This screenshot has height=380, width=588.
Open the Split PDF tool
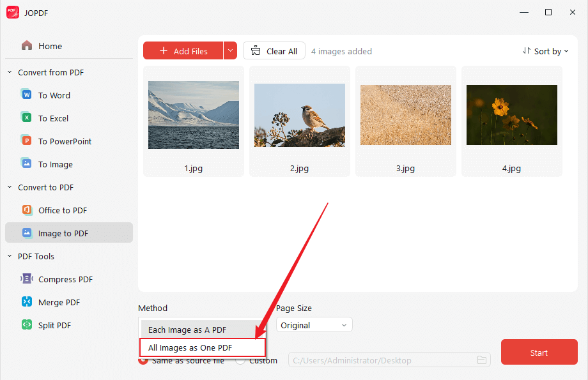pyautogui.click(x=56, y=324)
